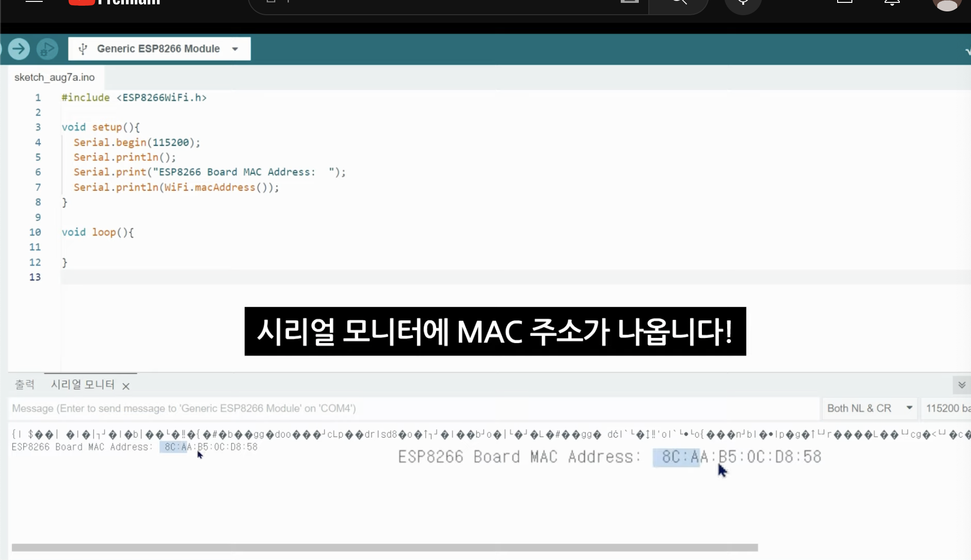The width and height of the screenshot is (971, 560).
Task: Click line number 10 in the gutter
Action: [35, 232]
